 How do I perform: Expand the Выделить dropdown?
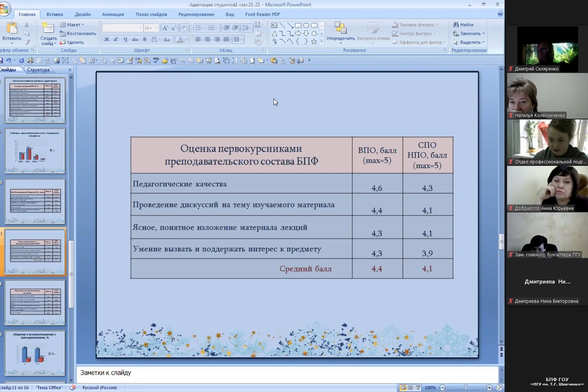(x=484, y=42)
